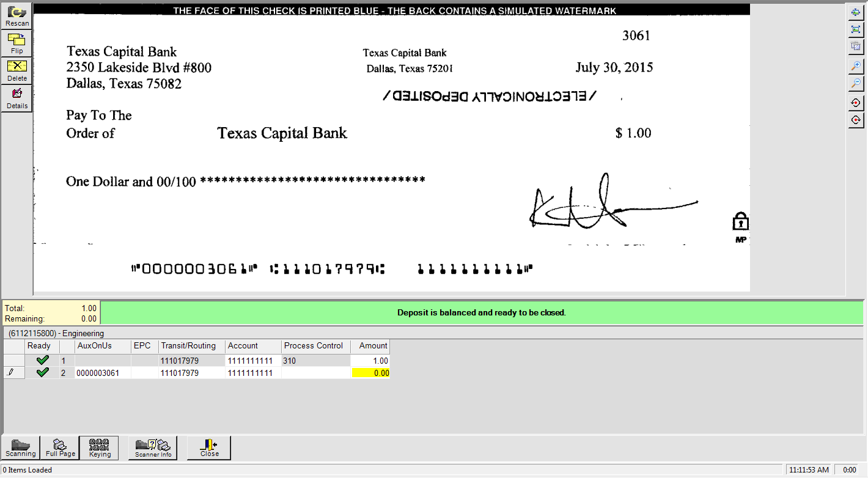868x478 pixels.
Task: Click the 0 Items Loaded status text
Action: (27, 470)
